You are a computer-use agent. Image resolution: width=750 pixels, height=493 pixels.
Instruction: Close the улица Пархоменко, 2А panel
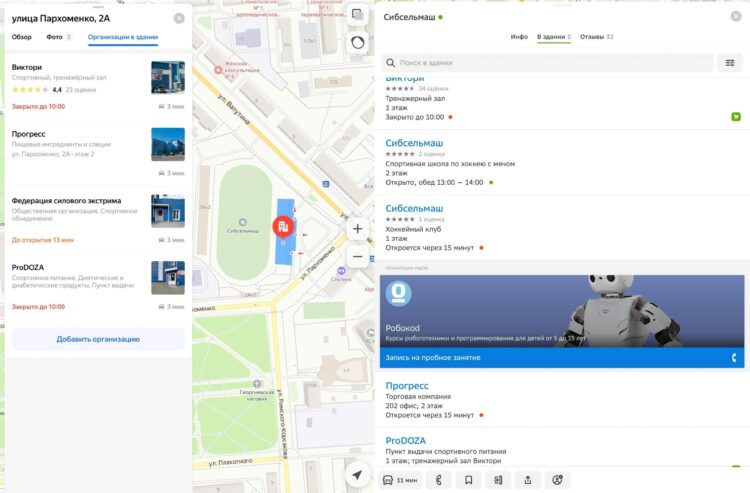(179, 18)
